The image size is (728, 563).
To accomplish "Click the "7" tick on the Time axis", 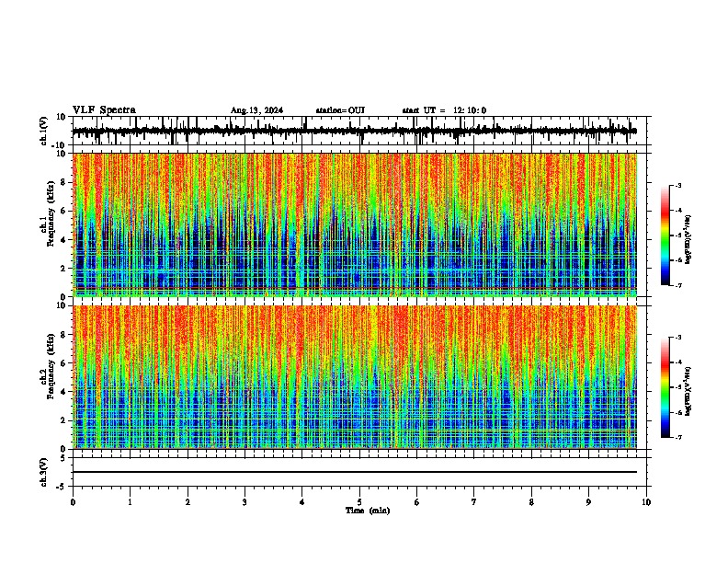I will 474,502.
